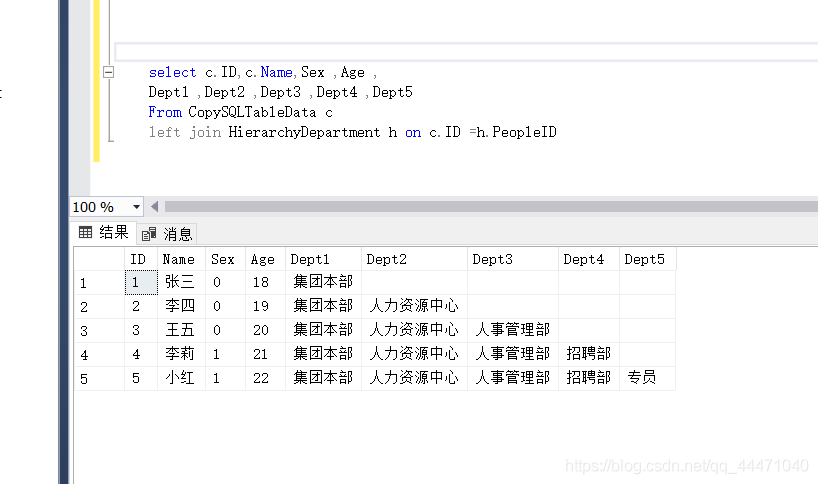818x484 pixels.
Task: Click the select-all corner of results grid
Action: point(99,259)
